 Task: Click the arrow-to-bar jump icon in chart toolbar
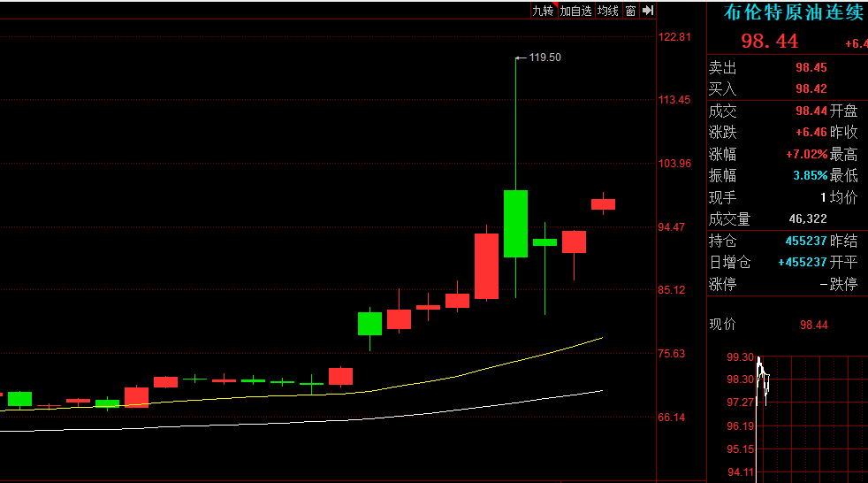click(x=648, y=11)
